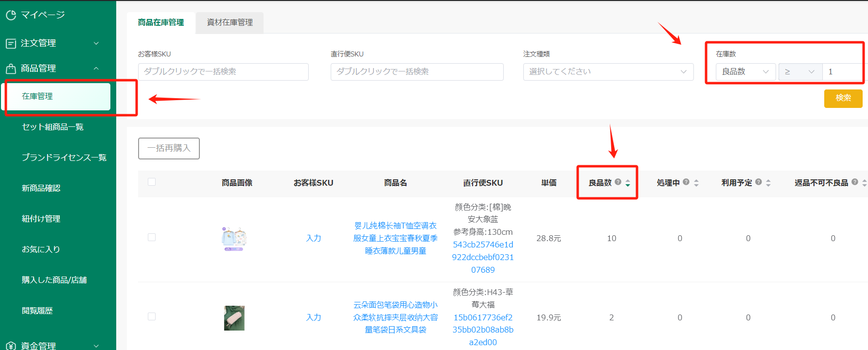Click the 一括再購入 button

pyautogui.click(x=169, y=148)
